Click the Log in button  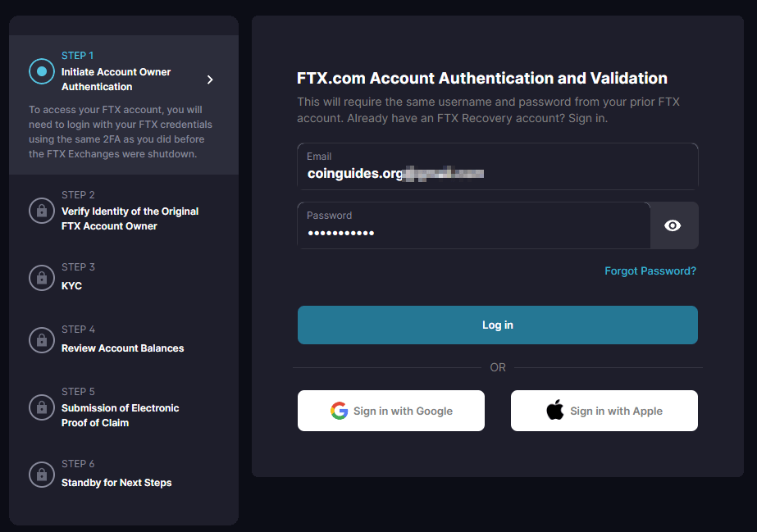(498, 325)
